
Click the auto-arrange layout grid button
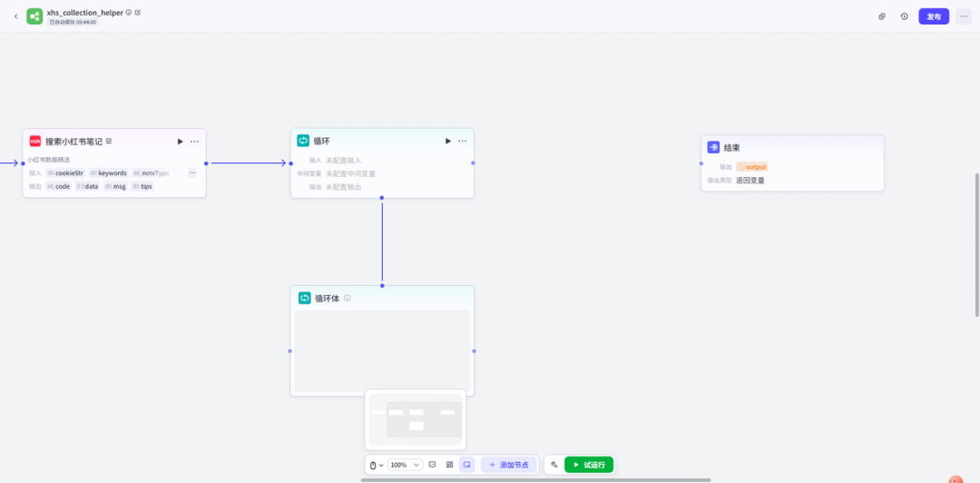[449, 465]
